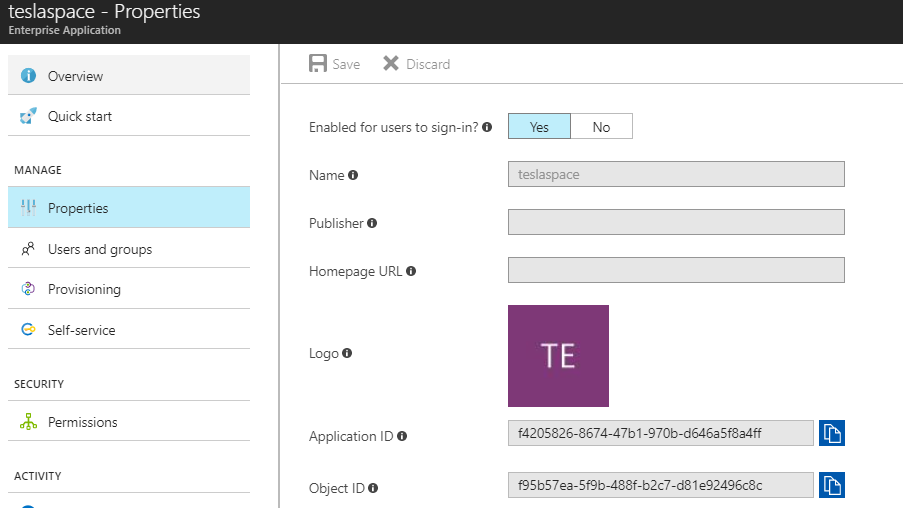Click the info icon next to Logo
This screenshot has height=508, width=903.
tap(347, 353)
